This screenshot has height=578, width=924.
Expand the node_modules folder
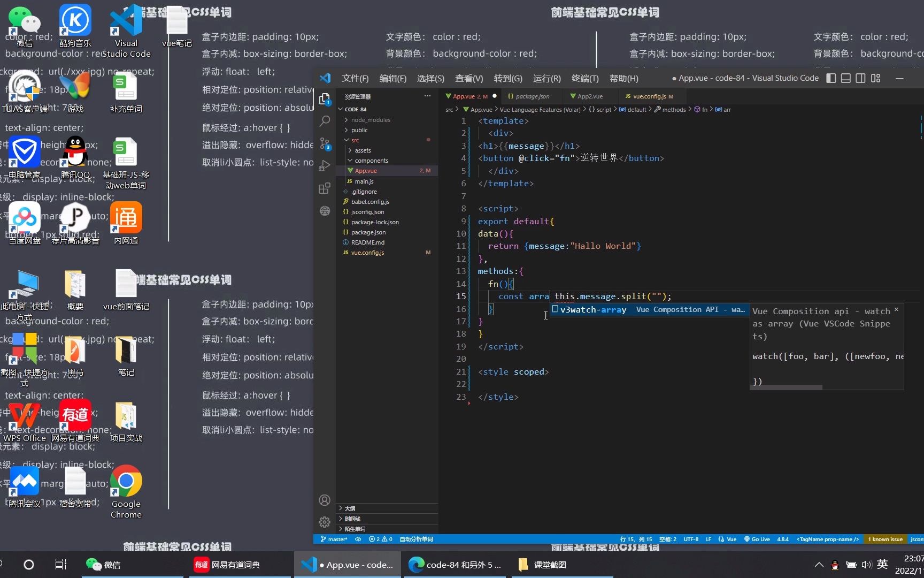(x=371, y=120)
